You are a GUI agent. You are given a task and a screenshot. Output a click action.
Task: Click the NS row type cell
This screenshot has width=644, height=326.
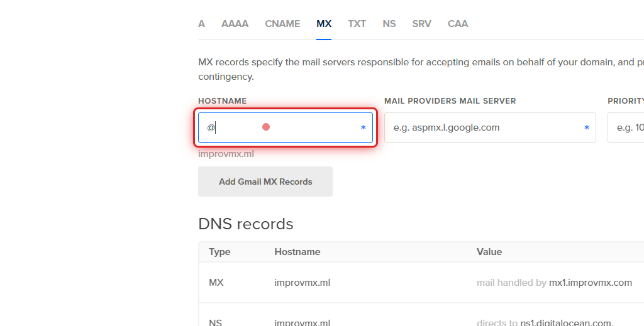coord(215,322)
